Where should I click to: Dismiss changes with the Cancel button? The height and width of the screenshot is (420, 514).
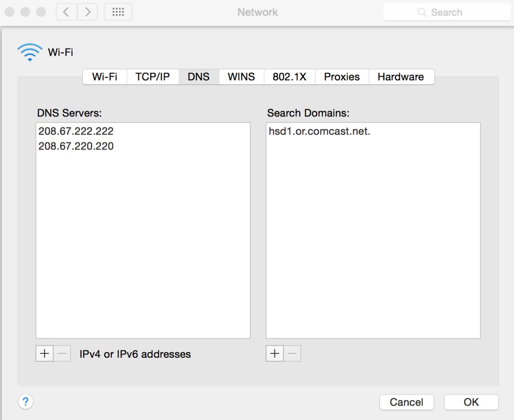407,402
